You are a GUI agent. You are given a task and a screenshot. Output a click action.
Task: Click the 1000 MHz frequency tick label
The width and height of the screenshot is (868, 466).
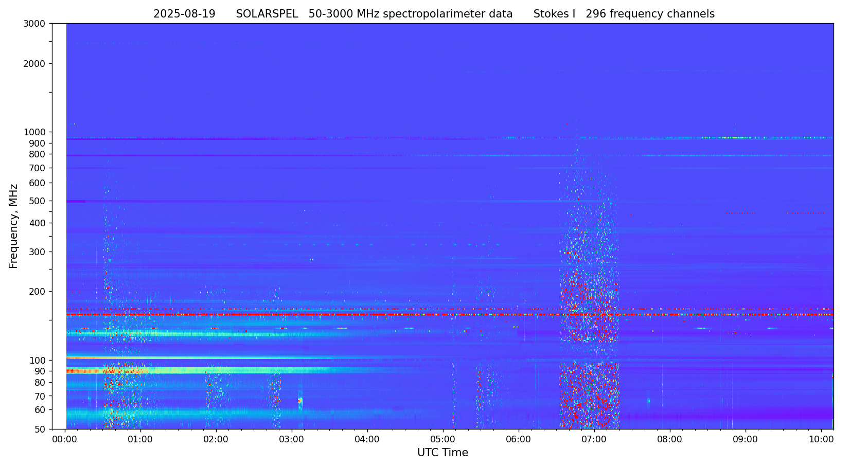[34, 132]
